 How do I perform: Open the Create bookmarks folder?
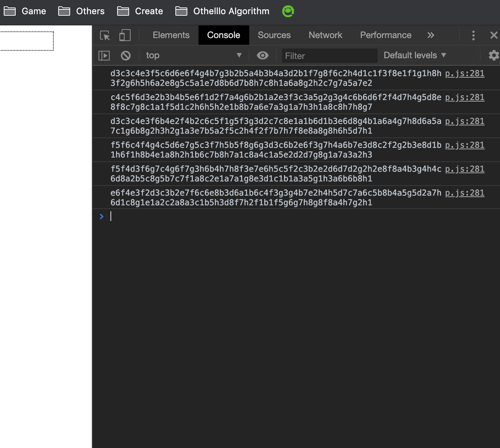[140, 11]
